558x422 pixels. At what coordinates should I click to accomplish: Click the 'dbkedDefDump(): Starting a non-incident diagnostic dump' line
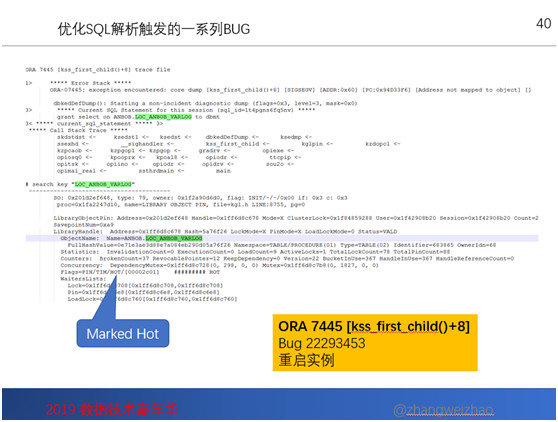pyautogui.click(x=205, y=104)
